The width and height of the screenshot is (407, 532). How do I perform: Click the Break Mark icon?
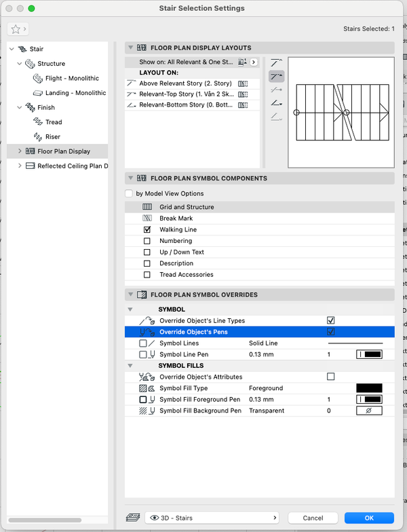pyautogui.click(x=147, y=218)
